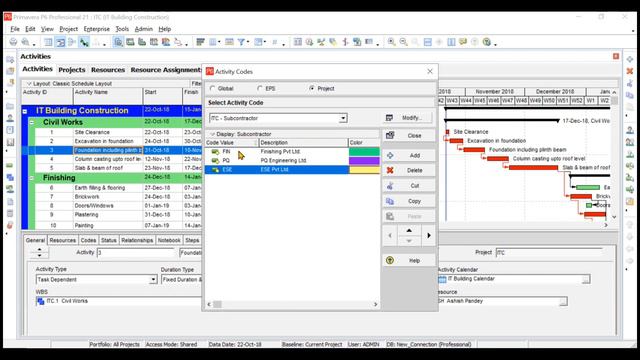Select the EPS radio button
Screen dimensions: 640x360
click(260, 88)
